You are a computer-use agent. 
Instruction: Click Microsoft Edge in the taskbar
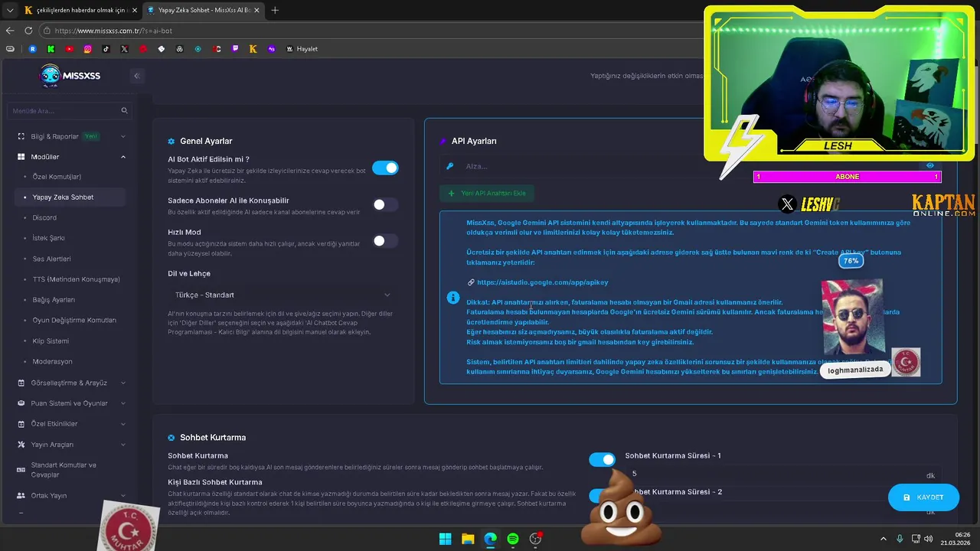[x=490, y=539]
